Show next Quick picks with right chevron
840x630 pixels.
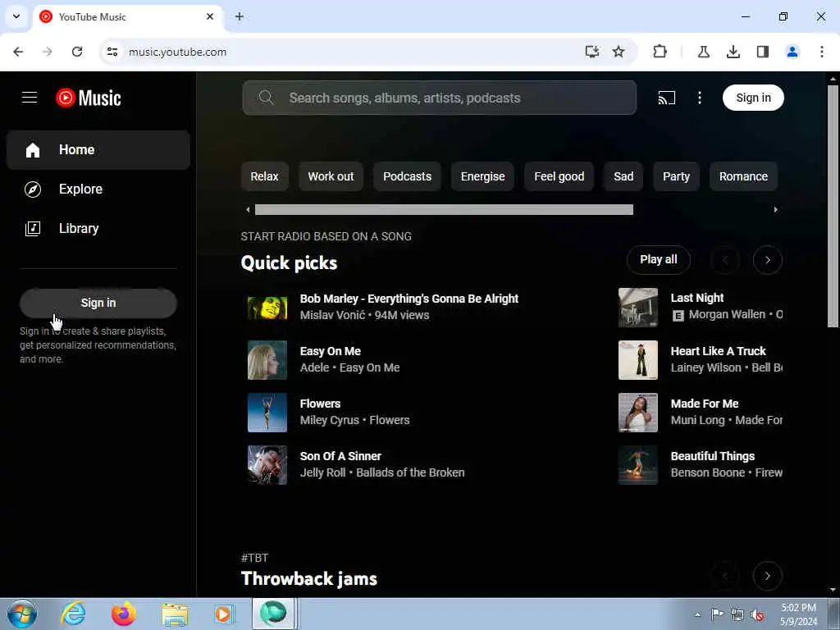click(x=767, y=260)
